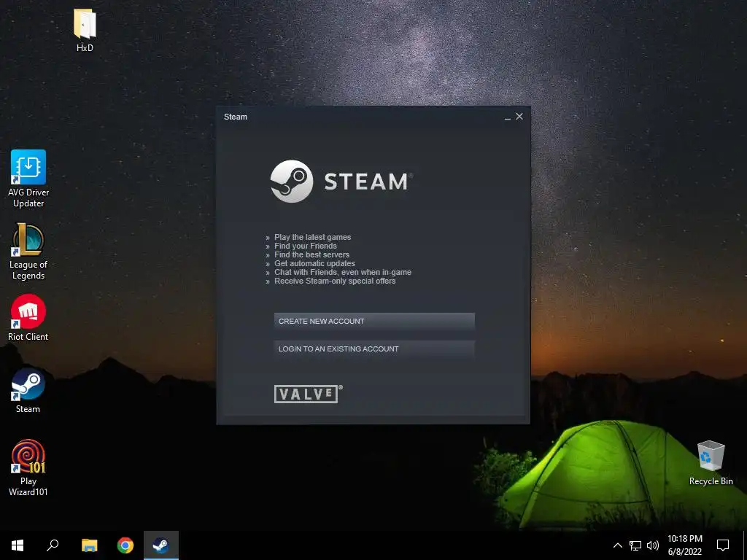Open the Windows Start menu
Viewport: 747px width, 560px height.
18,545
